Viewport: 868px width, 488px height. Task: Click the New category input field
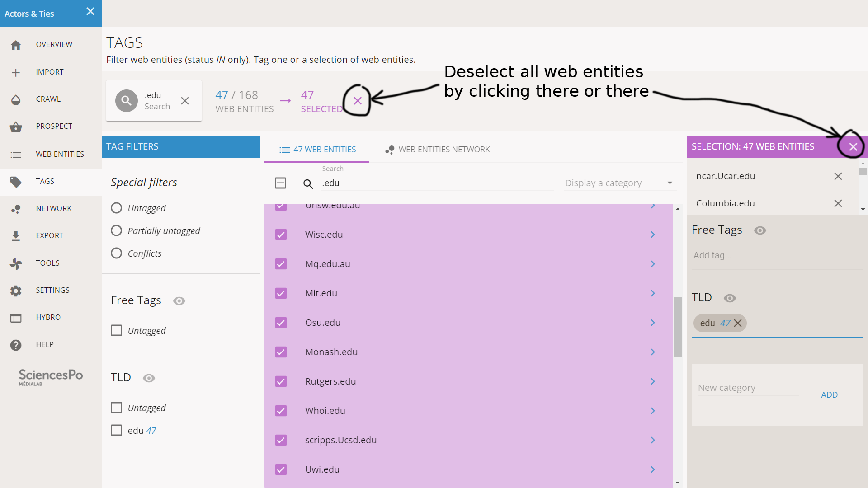point(749,388)
